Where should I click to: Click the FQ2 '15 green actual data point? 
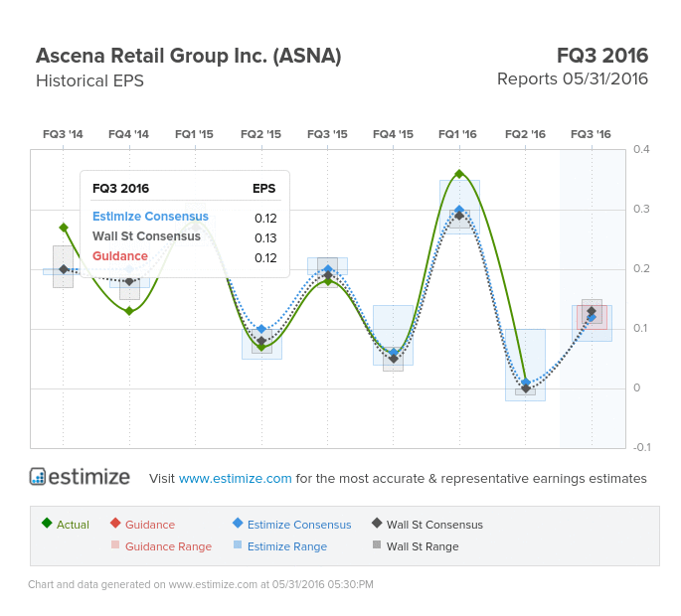[261, 347]
